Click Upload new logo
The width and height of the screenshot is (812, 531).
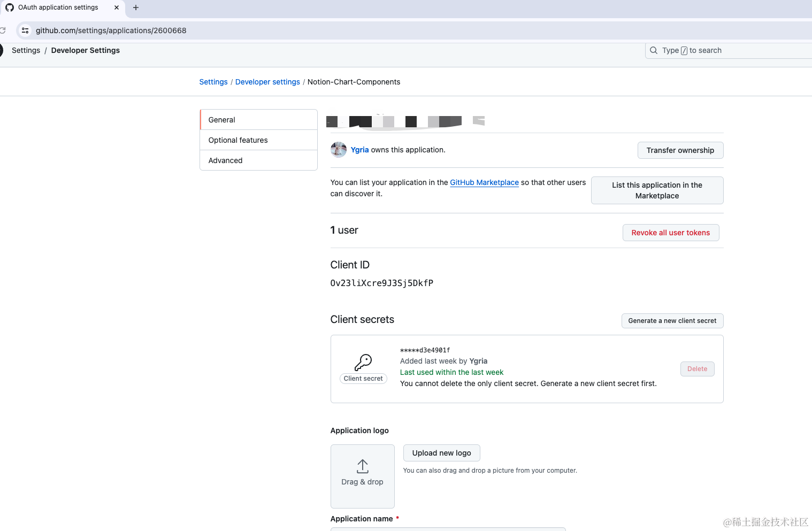pos(441,453)
